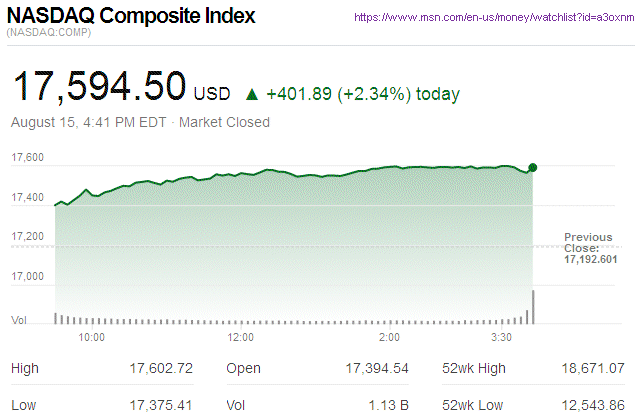Click the USD currency label
Viewport: 640px width, 420px height.
click(211, 95)
